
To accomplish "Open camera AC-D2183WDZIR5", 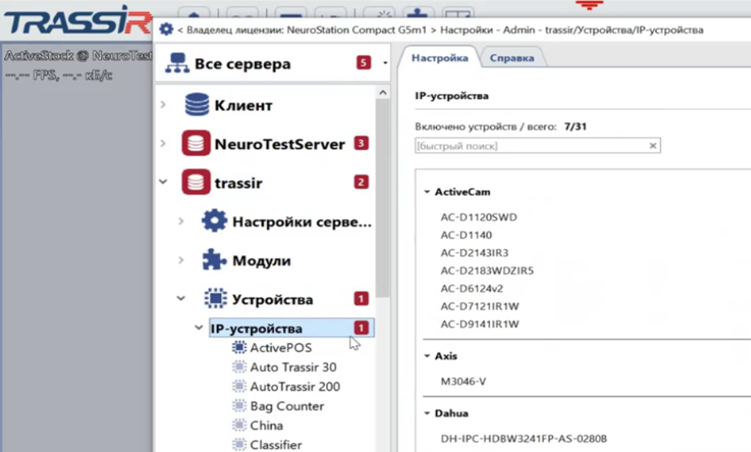I will [487, 271].
